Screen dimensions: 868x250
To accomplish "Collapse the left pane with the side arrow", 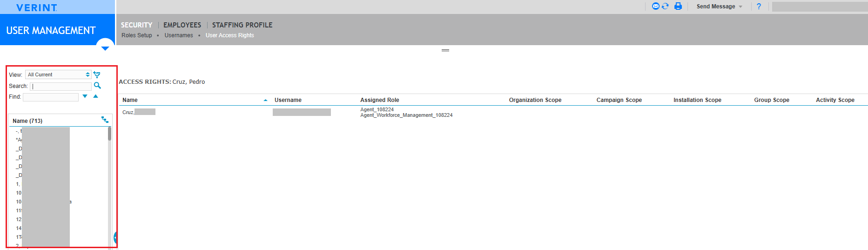I will [115, 238].
